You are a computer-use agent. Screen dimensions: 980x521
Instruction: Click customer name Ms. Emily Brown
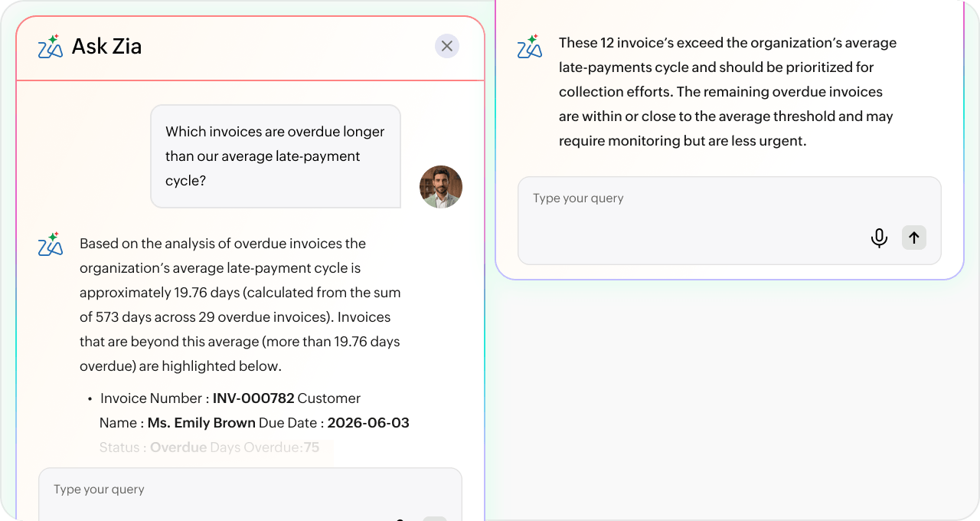pos(201,423)
